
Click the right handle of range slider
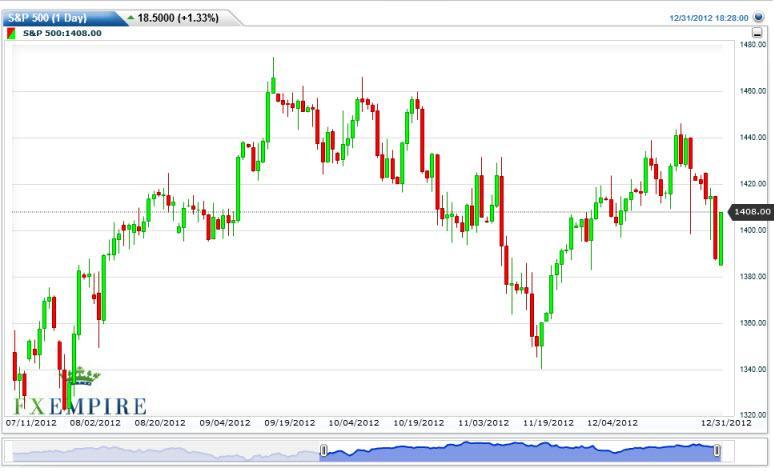pos(717,450)
